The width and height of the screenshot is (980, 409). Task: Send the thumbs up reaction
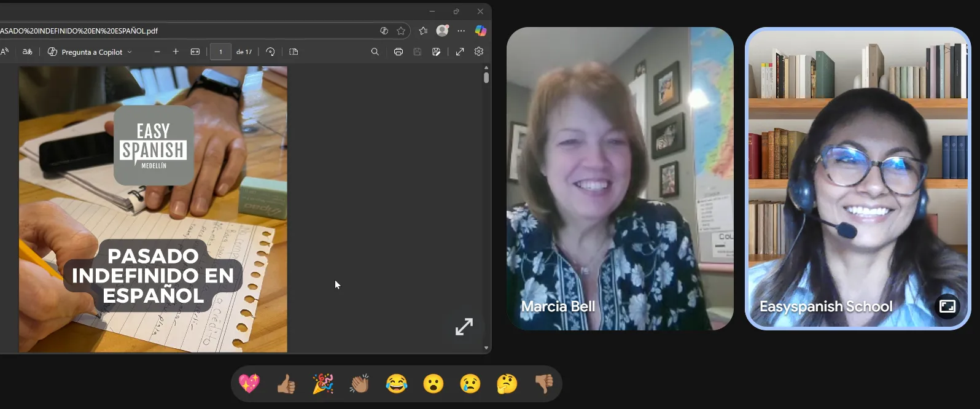(286, 384)
